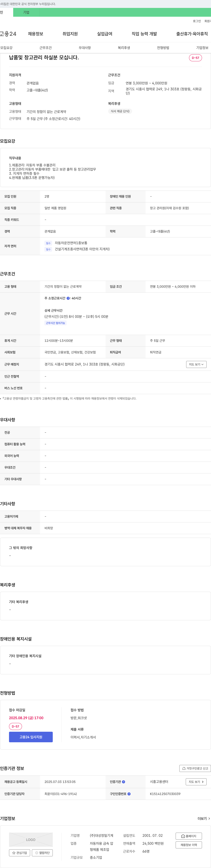Open the 출산휴가·육아휴직 menu
The width and height of the screenshot is (211, 868).
pos(192,34)
